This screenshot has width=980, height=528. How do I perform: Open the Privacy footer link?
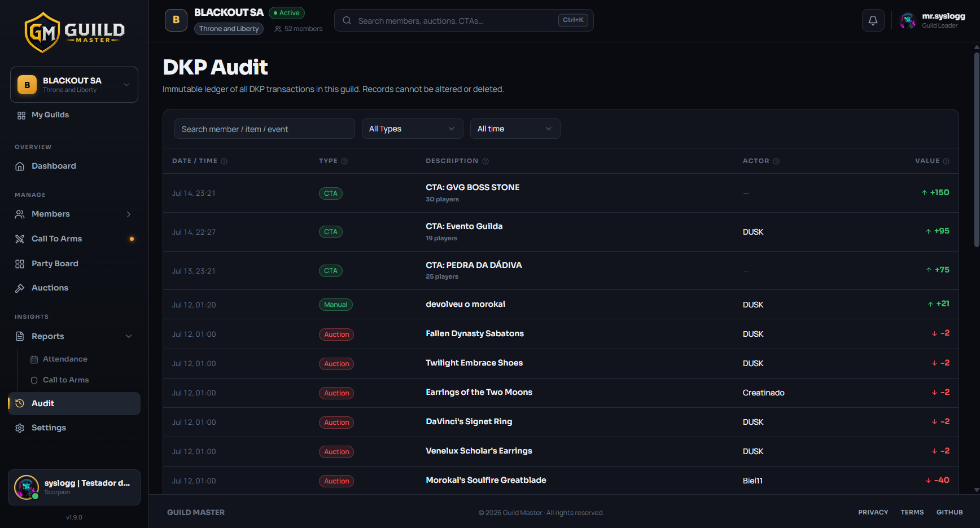pos(873,512)
